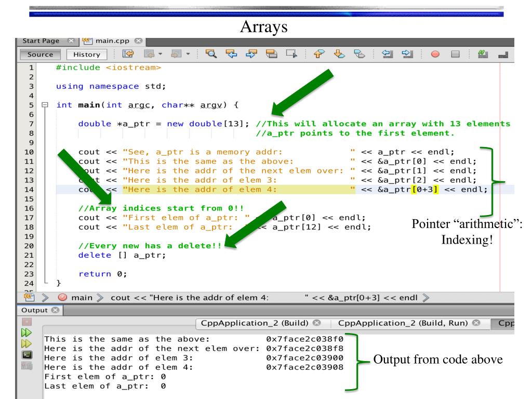Click "&a_ptr[0+3]" on highlighted line 14
This screenshot has width=532, height=399.
[408, 189]
